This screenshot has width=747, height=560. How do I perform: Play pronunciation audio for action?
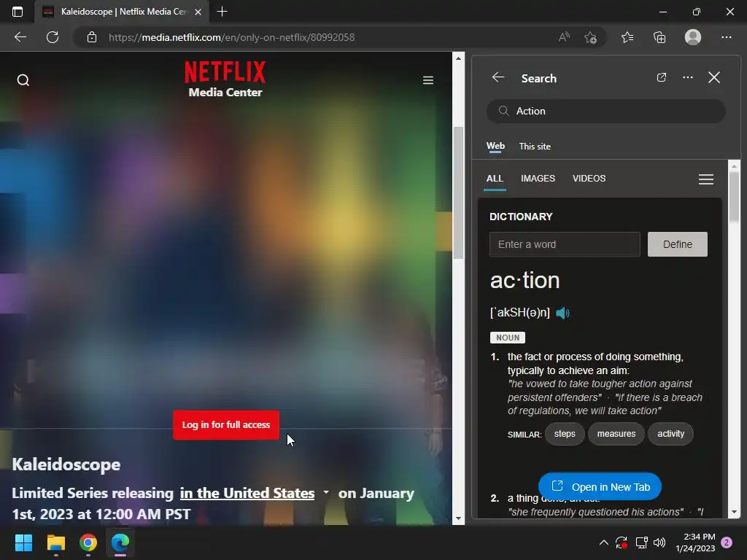[562, 313]
